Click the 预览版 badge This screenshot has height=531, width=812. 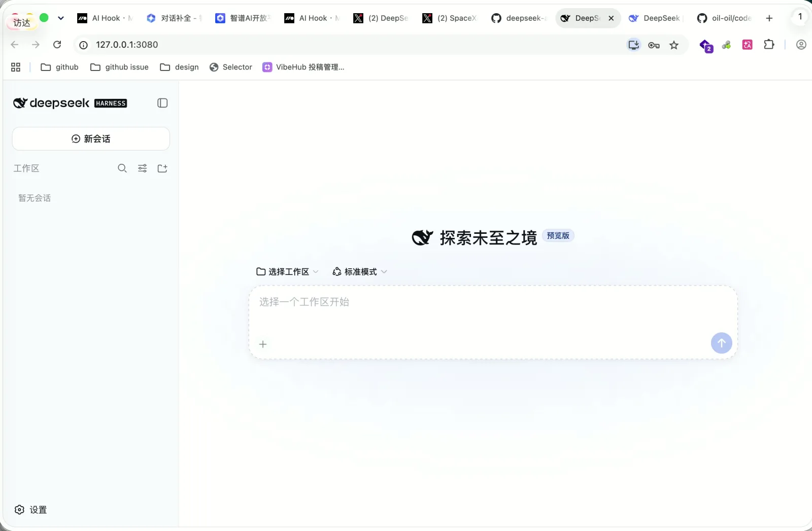point(558,236)
